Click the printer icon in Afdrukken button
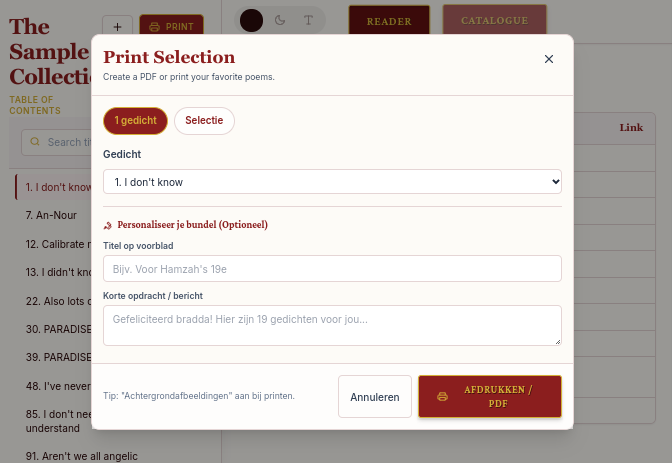The width and height of the screenshot is (672, 463). [x=442, y=397]
